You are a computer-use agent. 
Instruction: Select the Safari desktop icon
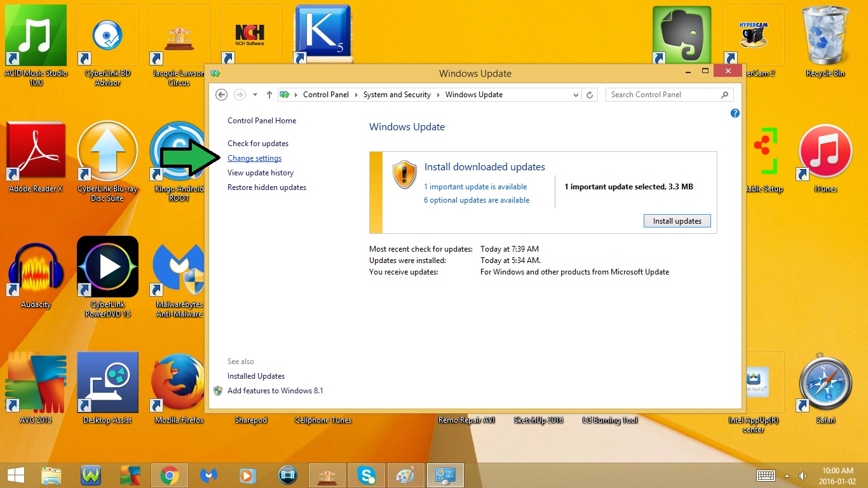tap(825, 388)
